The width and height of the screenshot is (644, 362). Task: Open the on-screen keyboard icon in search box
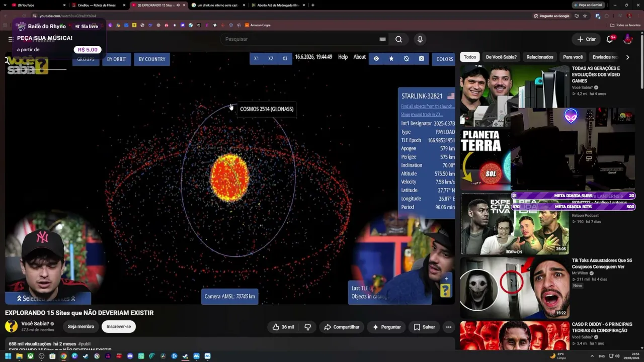pos(382,39)
